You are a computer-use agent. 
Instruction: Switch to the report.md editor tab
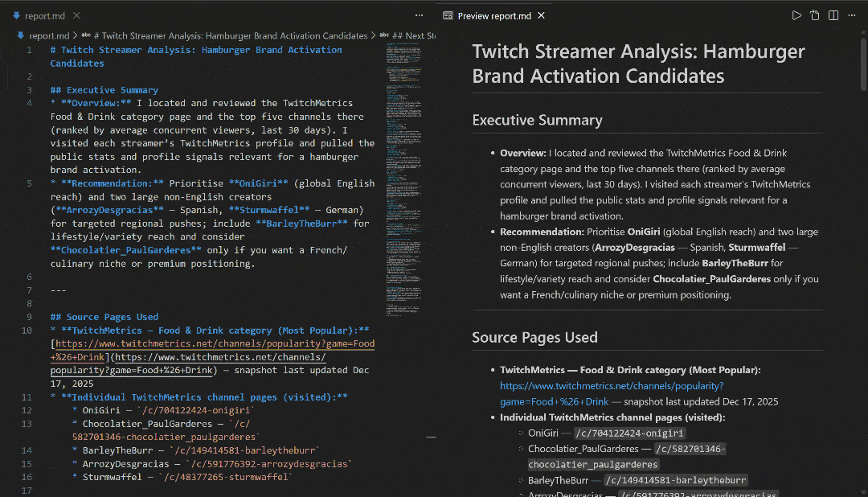click(x=45, y=15)
